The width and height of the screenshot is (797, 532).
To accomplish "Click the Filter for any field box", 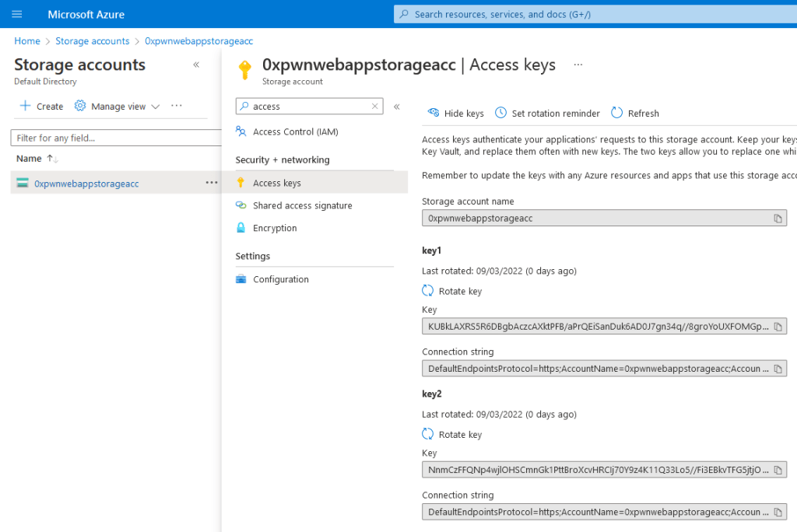I will [117, 138].
